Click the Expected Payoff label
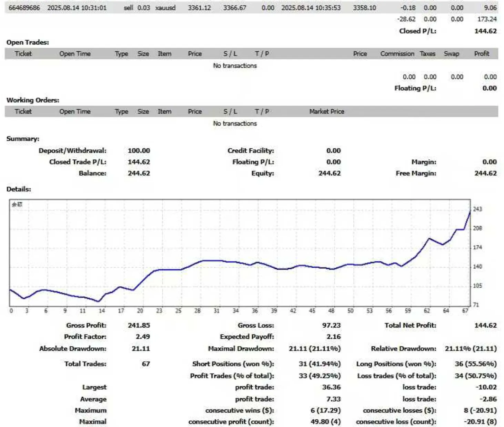504x427 pixels. tap(247, 337)
